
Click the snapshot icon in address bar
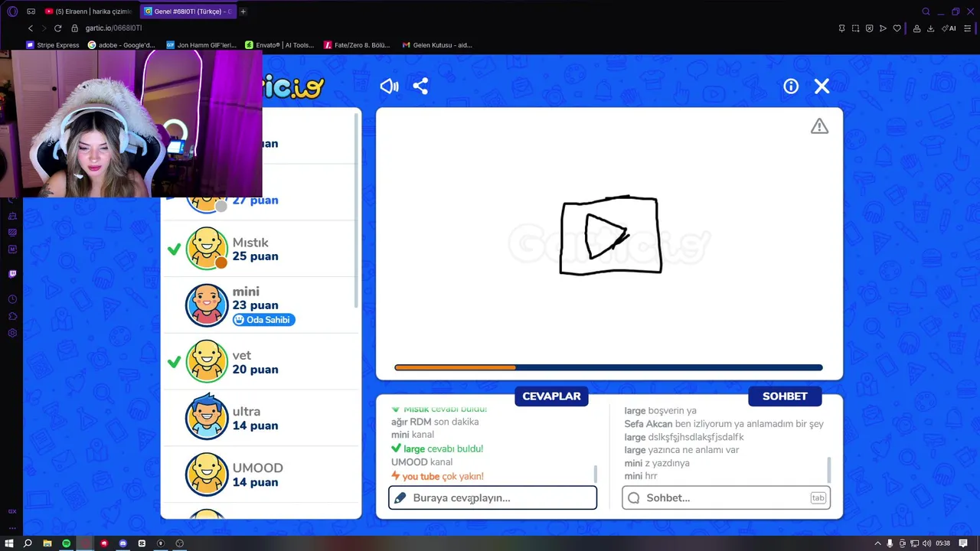855,28
